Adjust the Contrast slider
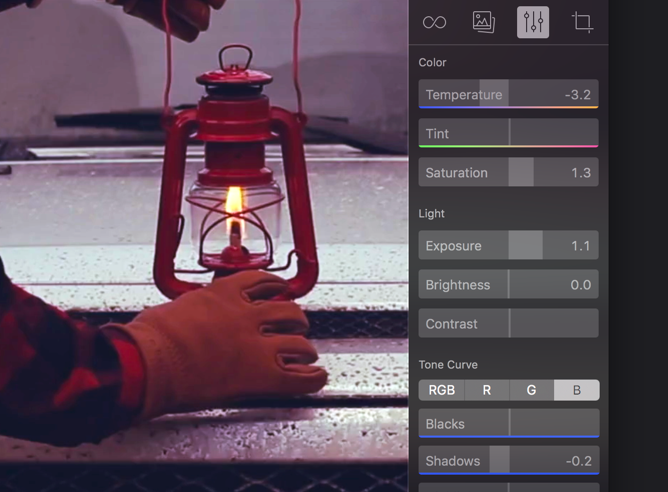 (508, 324)
